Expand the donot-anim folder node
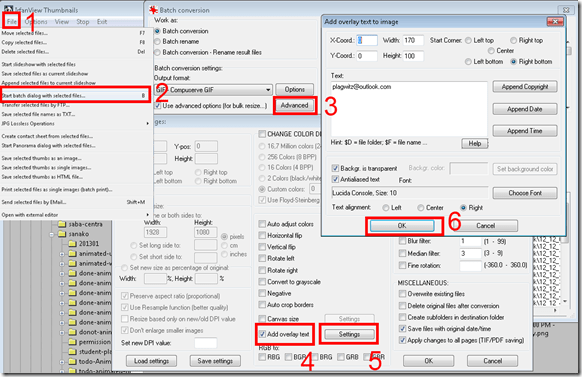 pyautogui.click(x=62, y=332)
